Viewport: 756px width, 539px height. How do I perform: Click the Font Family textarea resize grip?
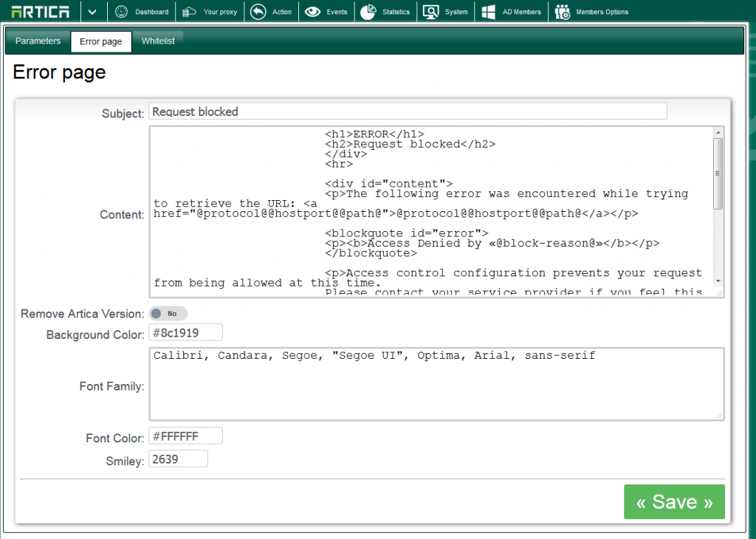(719, 416)
